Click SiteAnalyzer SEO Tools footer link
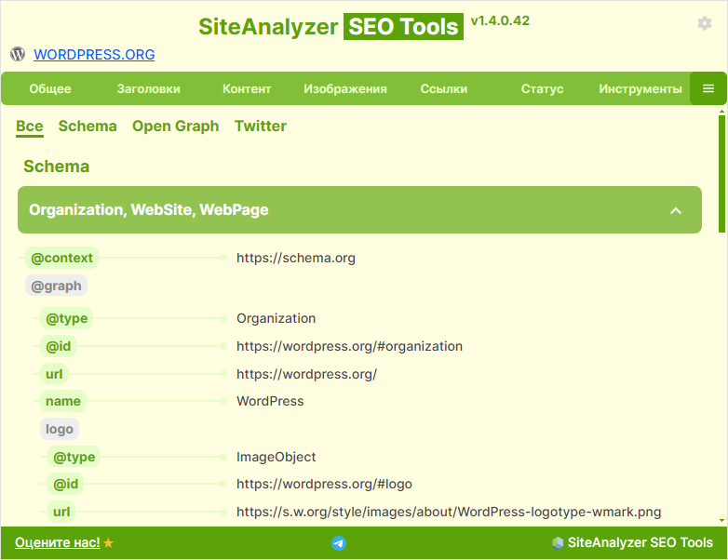Image resolution: width=728 pixels, height=560 pixels. [x=640, y=542]
